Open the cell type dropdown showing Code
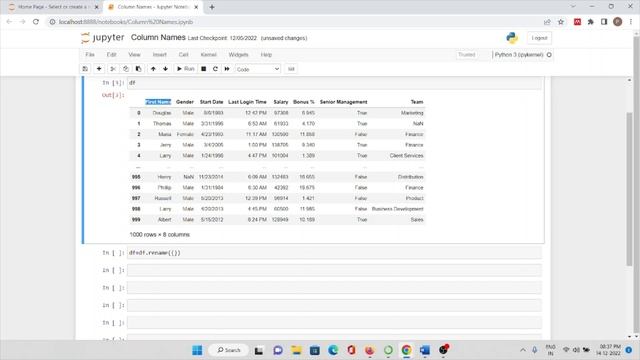This screenshot has height=360, width=640. pos(258,69)
